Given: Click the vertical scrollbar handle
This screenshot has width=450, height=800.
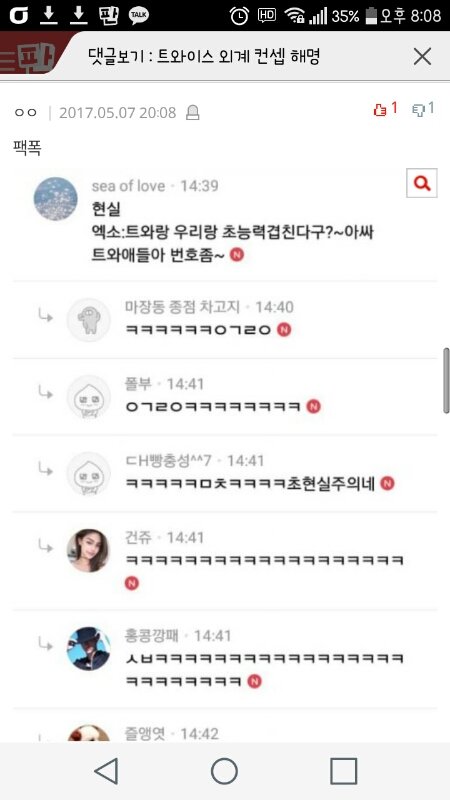Looking at the screenshot, I should tap(446, 381).
